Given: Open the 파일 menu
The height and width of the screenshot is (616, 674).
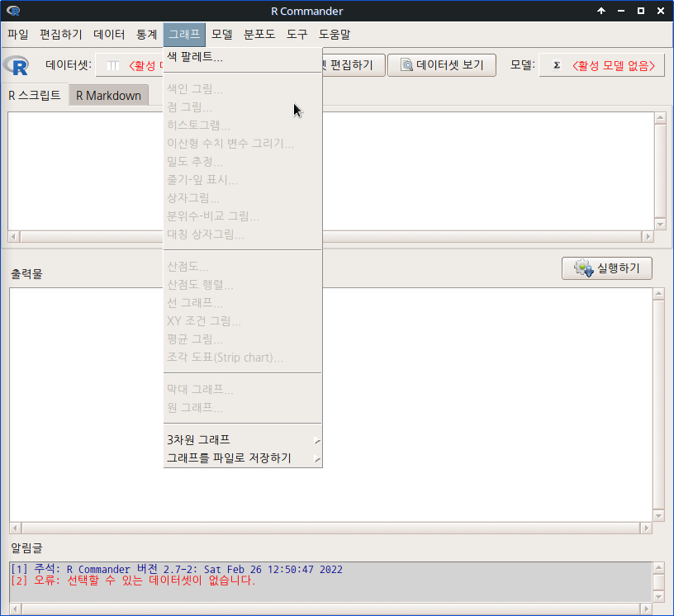Looking at the screenshot, I should (x=18, y=35).
